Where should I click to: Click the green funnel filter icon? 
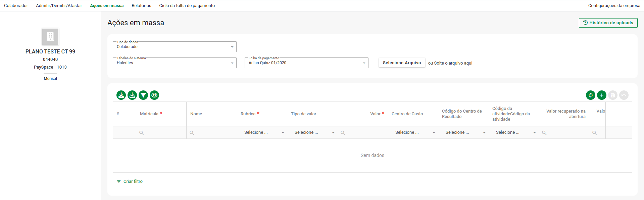pos(143,95)
